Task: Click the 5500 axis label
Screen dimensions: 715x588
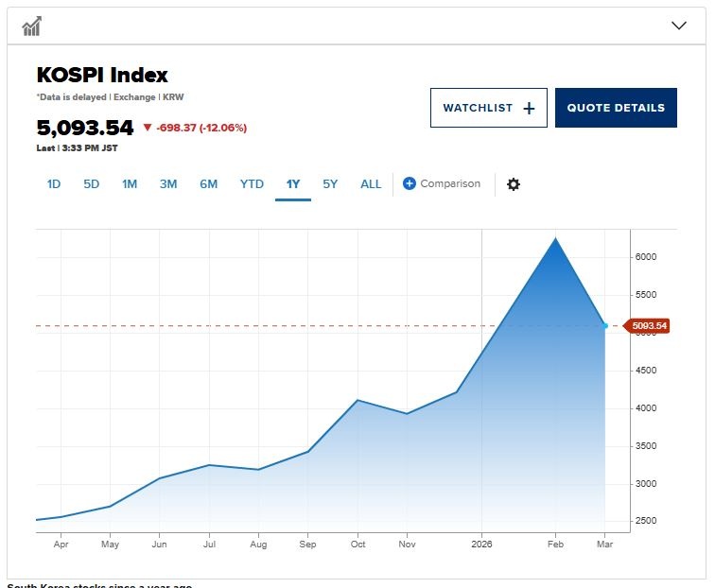Action: tap(646, 294)
